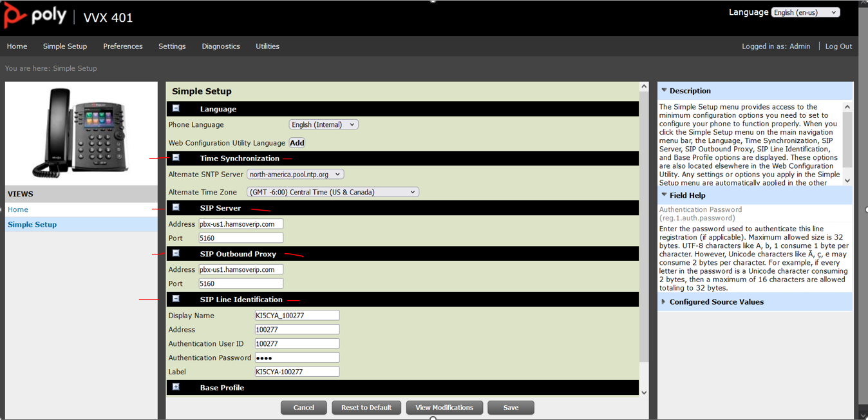The width and height of the screenshot is (868, 420).
Task: Click the SIP Server Address field
Action: pos(241,224)
